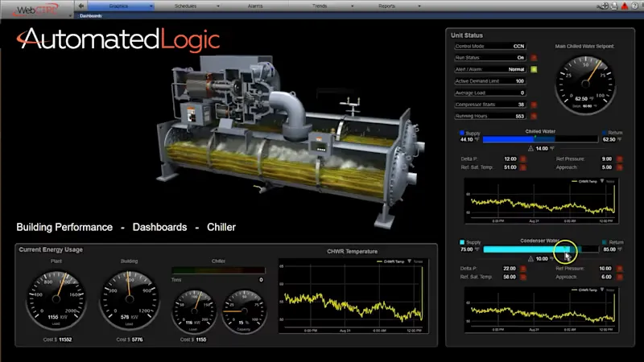Click the Chilled Water Return 62.50 value
The image size is (644, 362).
609,139
